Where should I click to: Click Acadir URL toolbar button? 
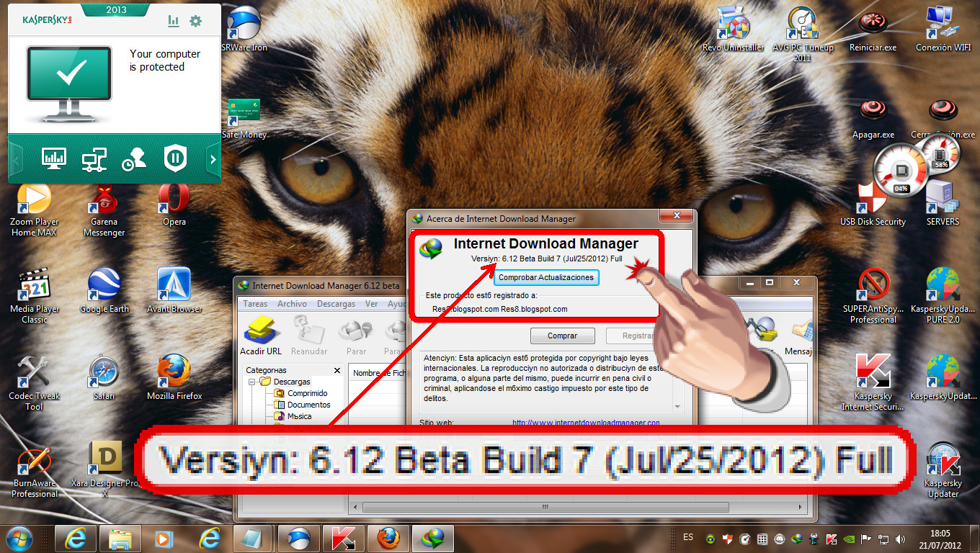[261, 336]
